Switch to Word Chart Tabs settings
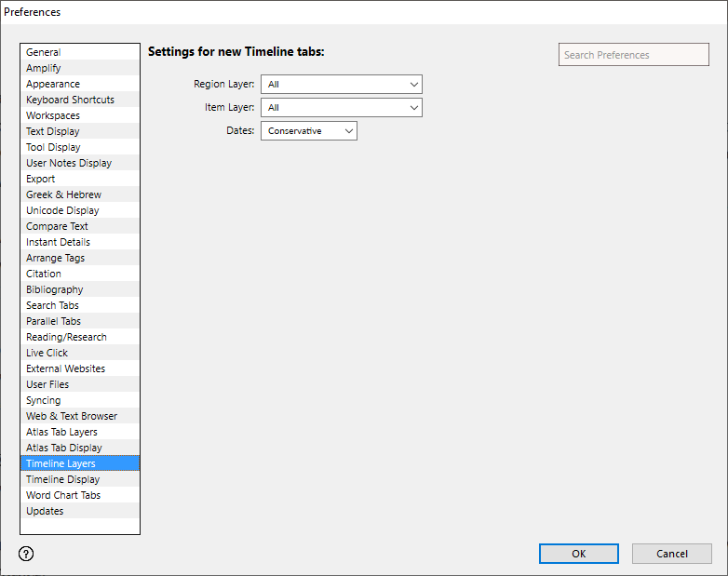This screenshot has height=576, width=728. pos(63,496)
